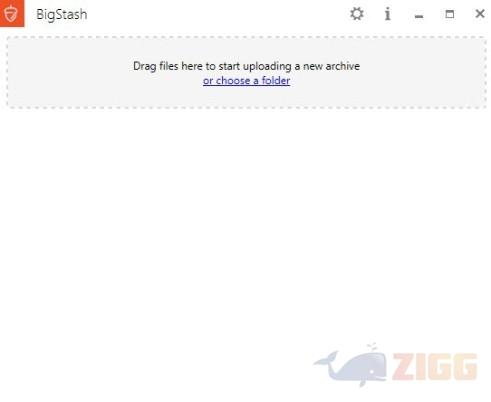Click the info 'i' icon
Viewport: 491px width, 402px height.
point(387,14)
